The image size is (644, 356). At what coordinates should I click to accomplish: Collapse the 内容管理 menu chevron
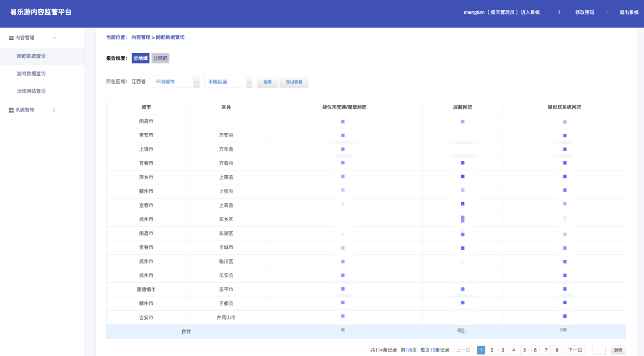pyautogui.click(x=55, y=38)
